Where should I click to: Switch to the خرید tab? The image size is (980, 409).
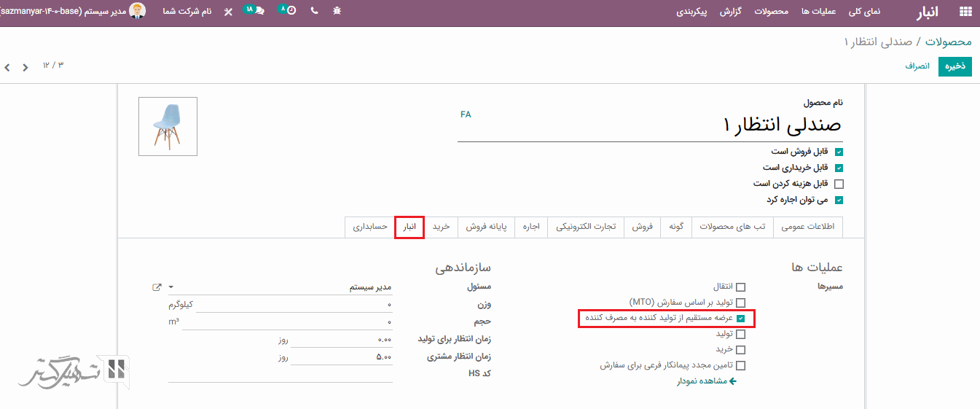[442, 227]
